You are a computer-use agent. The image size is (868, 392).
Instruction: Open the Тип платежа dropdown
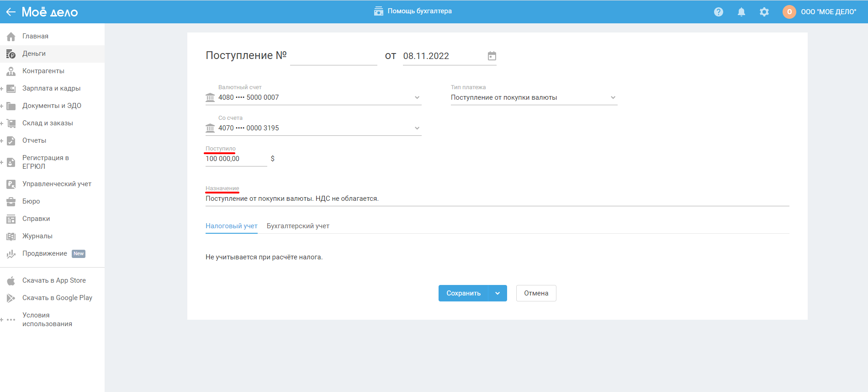(613, 97)
